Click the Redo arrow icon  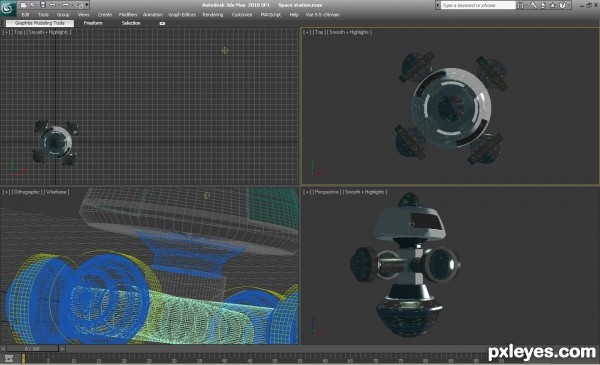click(x=65, y=5)
